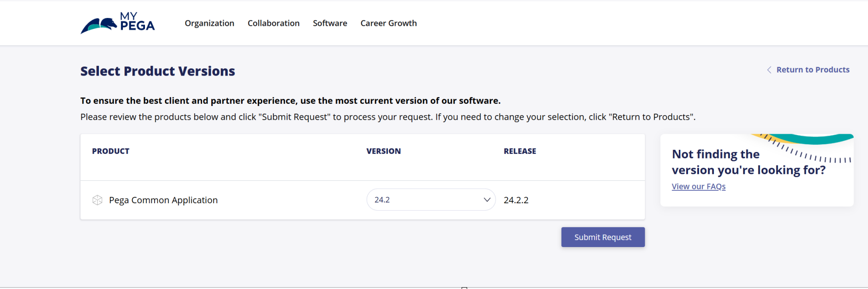The image size is (868, 289).
Task: Click the VERSION column header
Action: [x=383, y=151]
